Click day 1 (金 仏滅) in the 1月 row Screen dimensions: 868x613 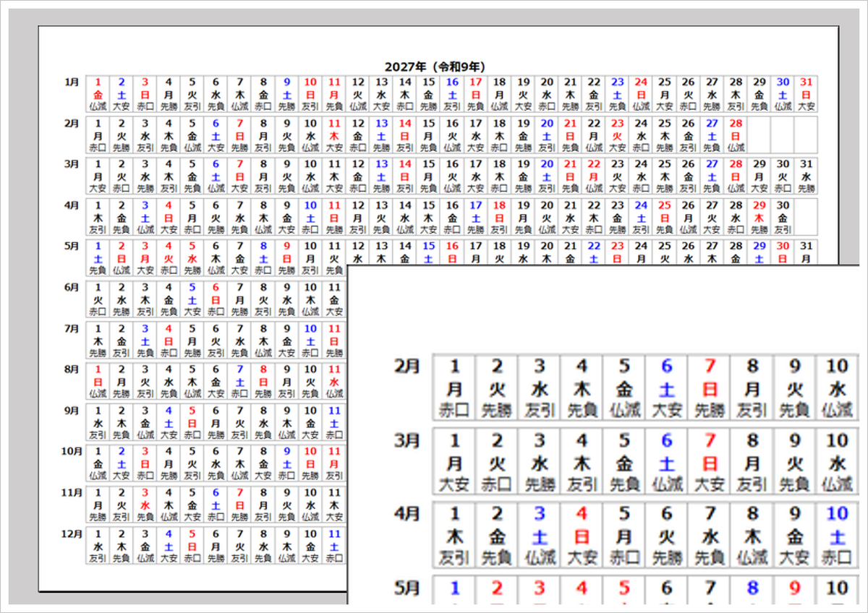tap(98, 94)
